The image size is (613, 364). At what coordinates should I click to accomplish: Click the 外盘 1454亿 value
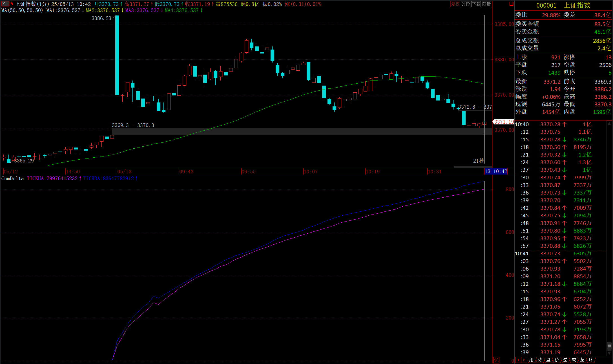coord(551,112)
